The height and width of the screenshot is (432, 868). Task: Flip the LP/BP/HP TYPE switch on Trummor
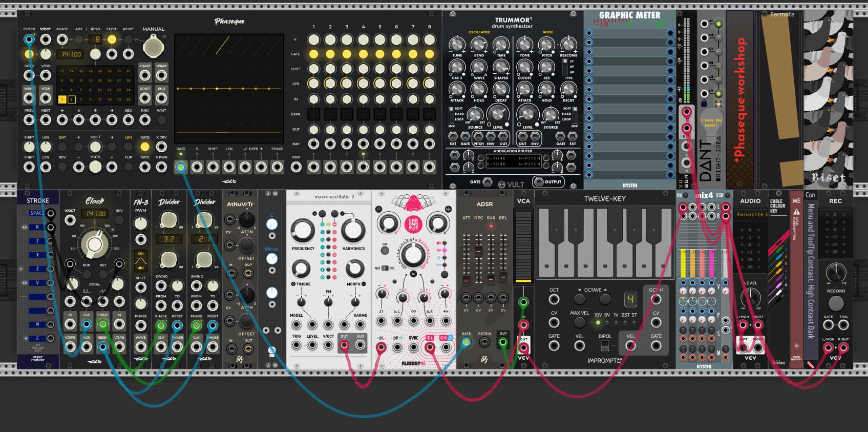tap(564, 67)
